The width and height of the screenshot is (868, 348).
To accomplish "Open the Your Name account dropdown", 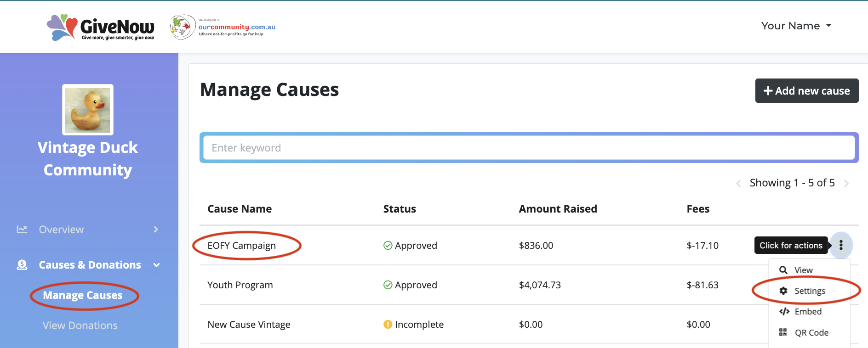I will click(796, 26).
